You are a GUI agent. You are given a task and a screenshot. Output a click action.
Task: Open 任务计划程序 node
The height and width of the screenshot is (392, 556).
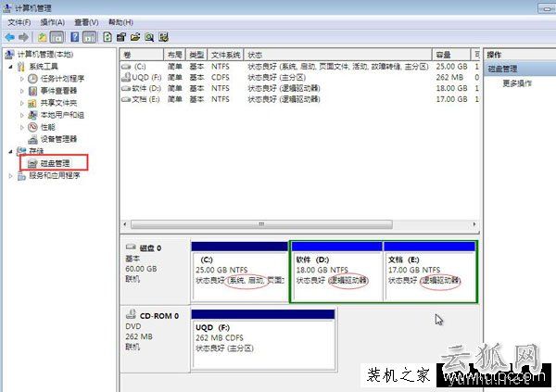point(62,79)
